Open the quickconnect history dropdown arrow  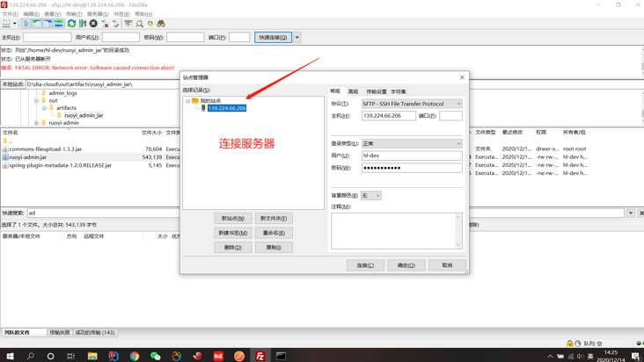[297, 37]
